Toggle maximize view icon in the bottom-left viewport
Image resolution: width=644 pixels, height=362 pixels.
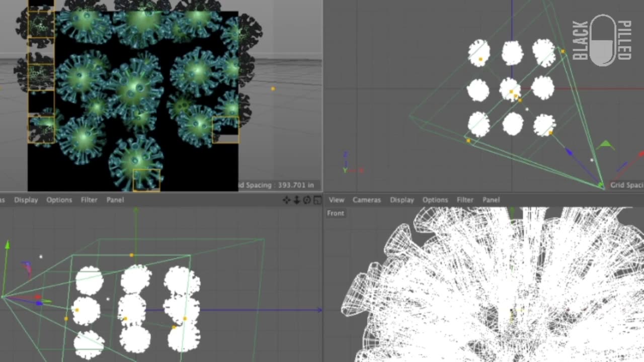317,200
